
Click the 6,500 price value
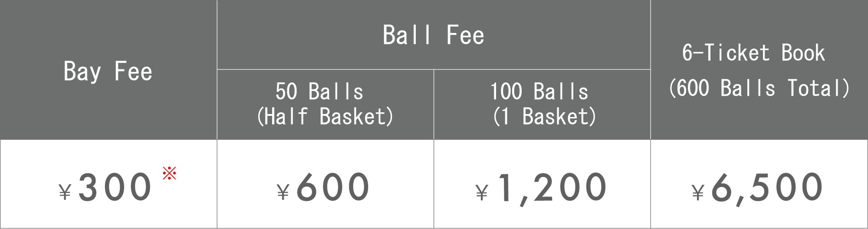pyautogui.click(x=767, y=188)
